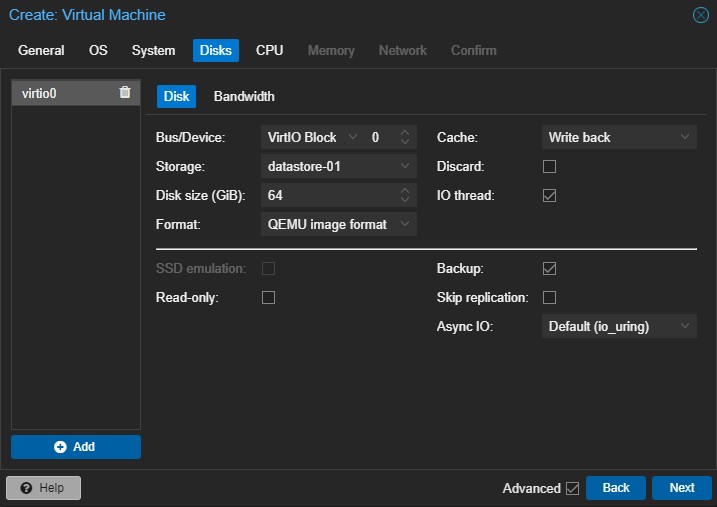Open the Storage datastore-01 dropdown
The height and width of the screenshot is (507, 717).
tap(338, 166)
